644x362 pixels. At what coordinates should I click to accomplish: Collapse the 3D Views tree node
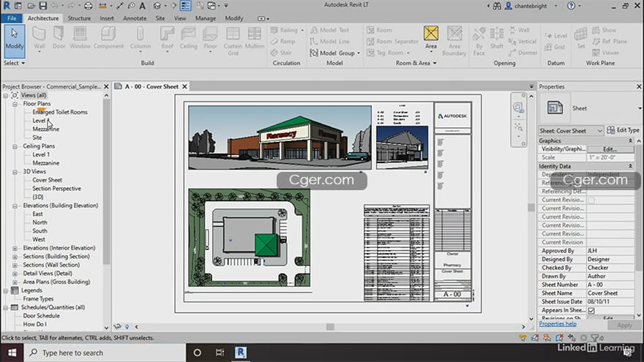point(15,172)
